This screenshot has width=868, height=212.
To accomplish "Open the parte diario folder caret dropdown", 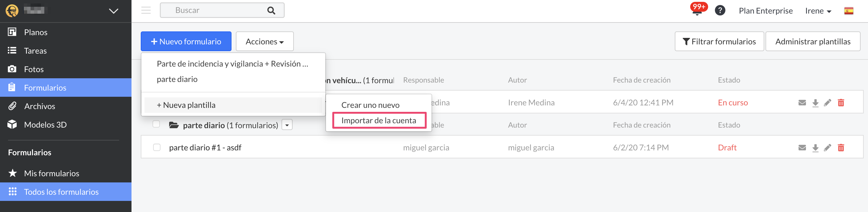I will pyautogui.click(x=287, y=125).
